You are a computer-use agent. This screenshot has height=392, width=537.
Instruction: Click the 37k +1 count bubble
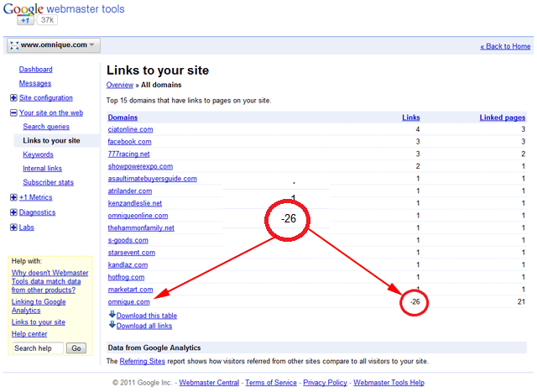tap(47, 20)
